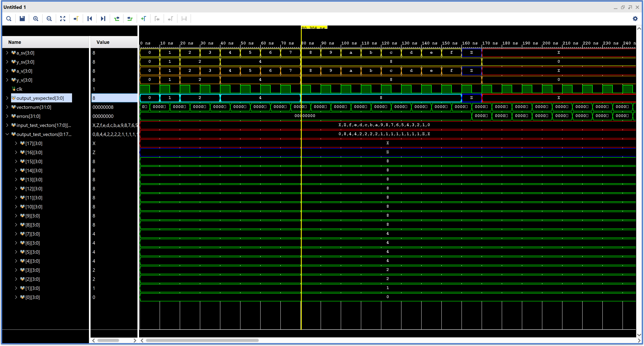The image size is (644, 346).
Task: Click the Next Transition icon
Action: [x=130, y=19]
